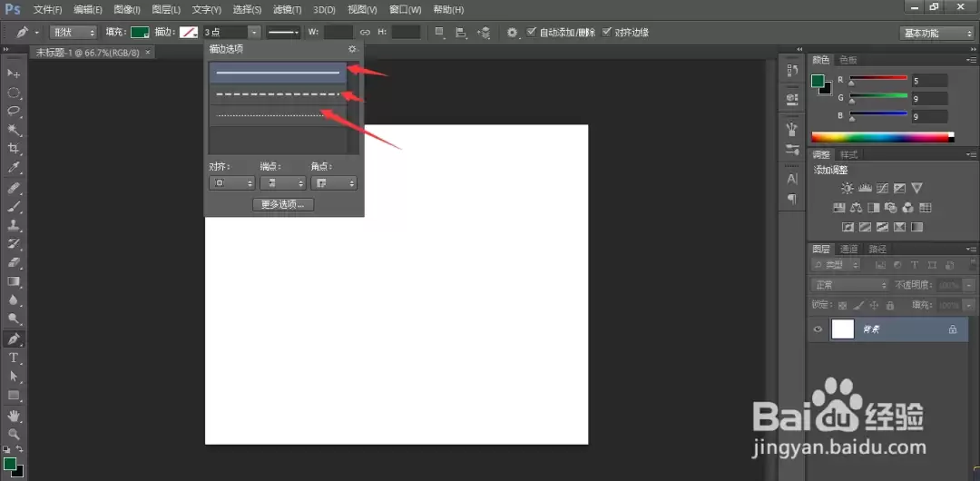The width and height of the screenshot is (980, 481).
Task: Open the 文件(F) menu
Action: coord(47,10)
